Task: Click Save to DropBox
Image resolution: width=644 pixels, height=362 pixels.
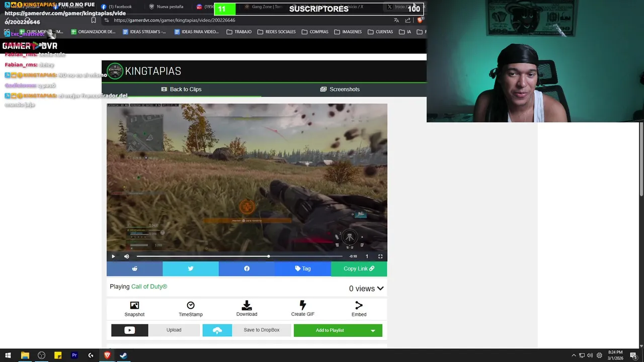Action: pyautogui.click(x=262, y=330)
